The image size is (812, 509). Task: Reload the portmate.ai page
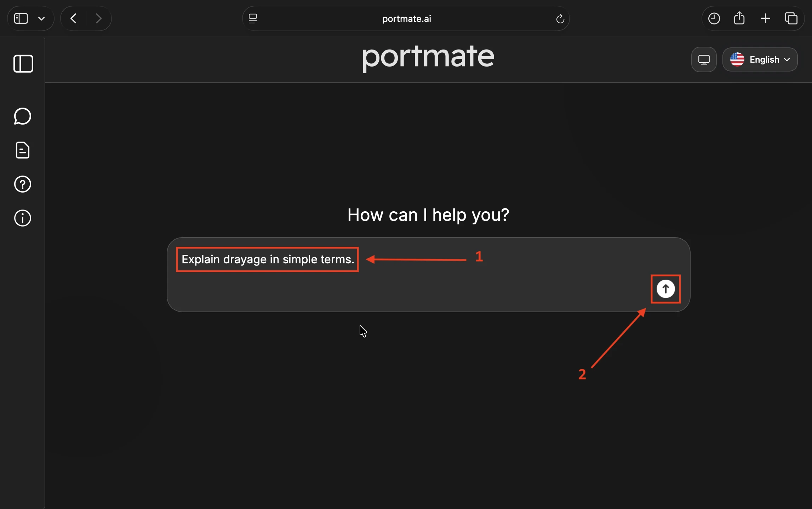tap(560, 18)
